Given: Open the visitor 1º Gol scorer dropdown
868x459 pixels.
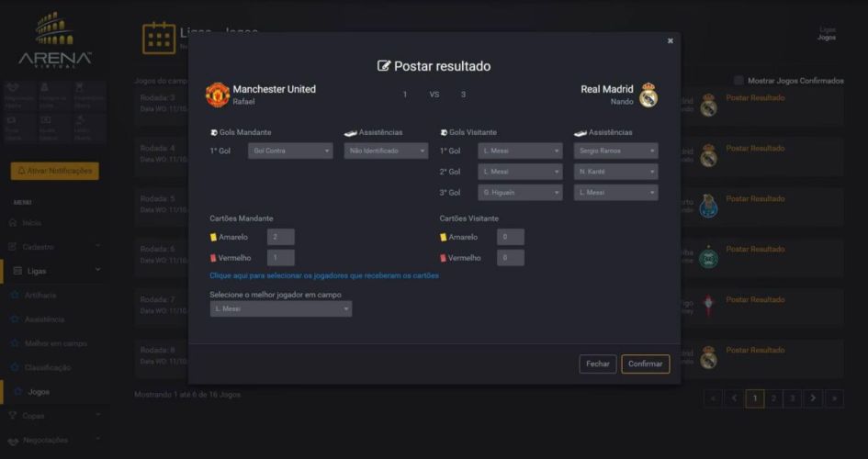Looking at the screenshot, I should tap(521, 151).
